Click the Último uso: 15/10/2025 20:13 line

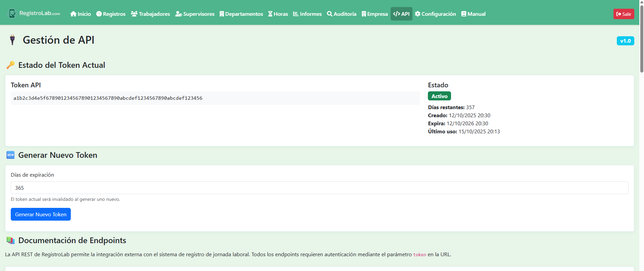[464, 132]
